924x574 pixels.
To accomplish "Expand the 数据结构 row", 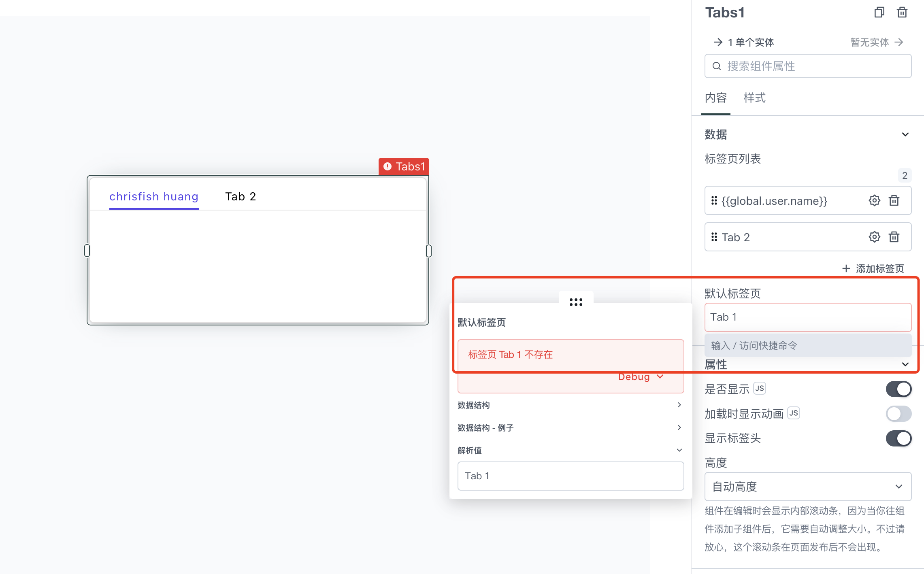I will (x=570, y=405).
